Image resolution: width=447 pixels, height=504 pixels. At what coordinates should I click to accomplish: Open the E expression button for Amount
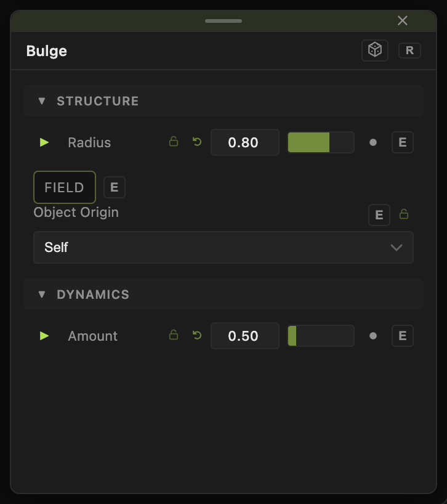click(x=403, y=336)
